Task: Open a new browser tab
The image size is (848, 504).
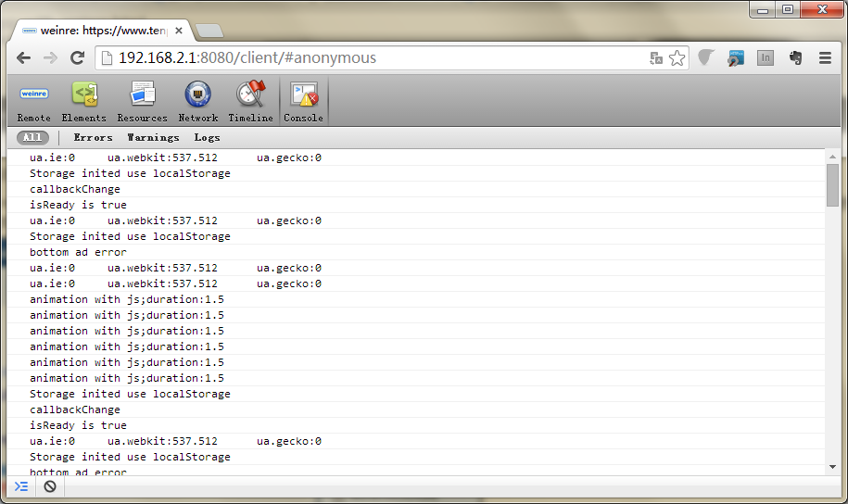Action: pos(209,31)
